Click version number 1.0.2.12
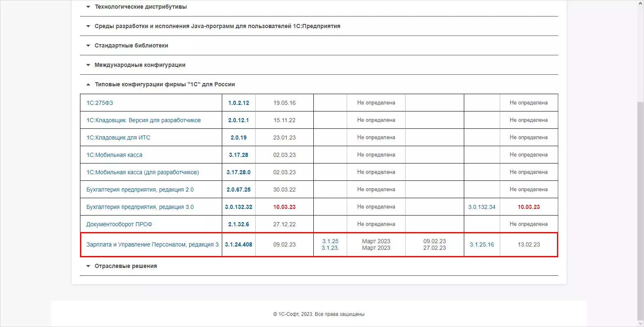 (x=239, y=103)
